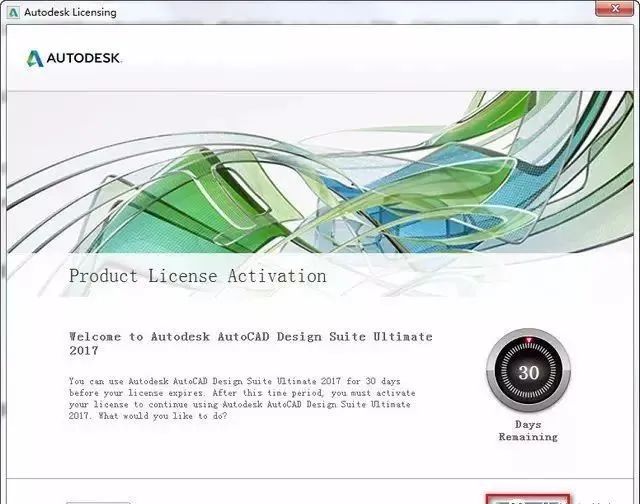Image resolution: width=640 pixels, height=504 pixels.
Task: Click the 'Days Remaining' label
Action: (x=528, y=431)
